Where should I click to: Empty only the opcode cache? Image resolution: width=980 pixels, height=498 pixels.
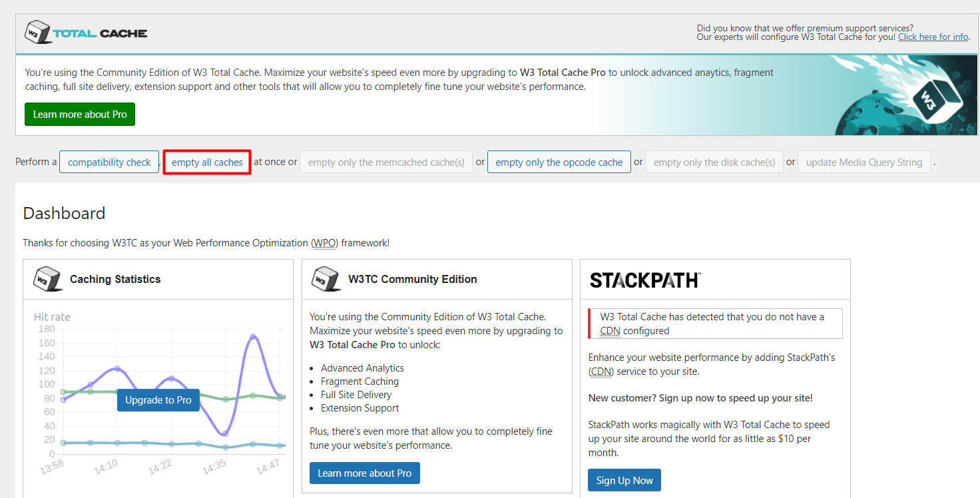(x=559, y=162)
